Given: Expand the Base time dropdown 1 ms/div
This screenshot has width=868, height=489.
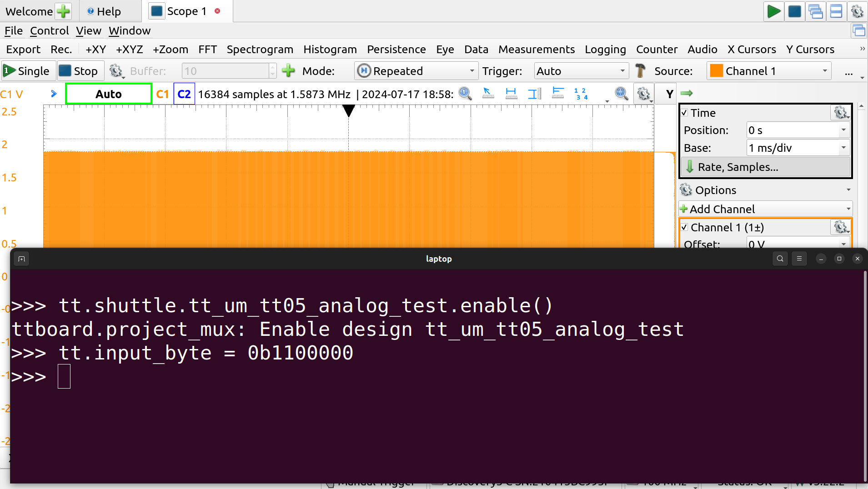Looking at the screenshot, I should pos(843,148).
